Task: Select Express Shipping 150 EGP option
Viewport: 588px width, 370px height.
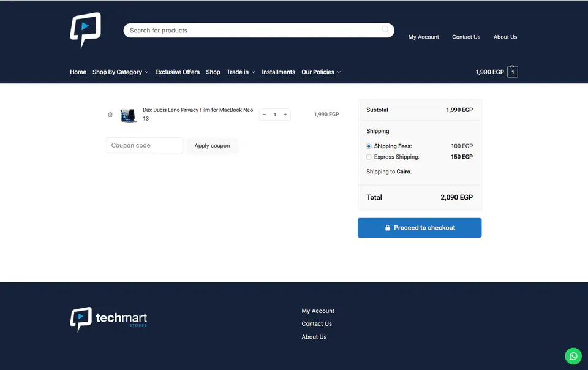Action: [x=369, y=157]
